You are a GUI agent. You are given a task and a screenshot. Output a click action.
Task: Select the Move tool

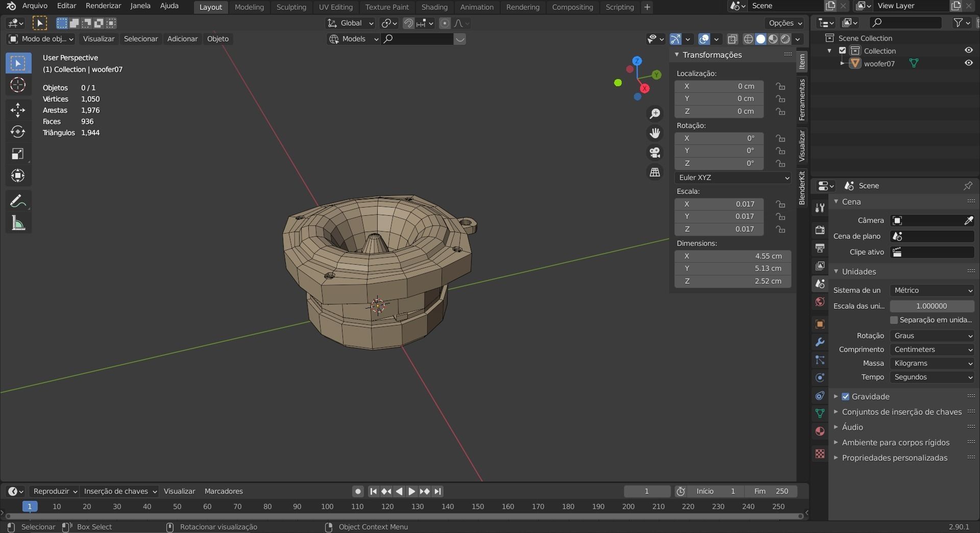[18, 110]
